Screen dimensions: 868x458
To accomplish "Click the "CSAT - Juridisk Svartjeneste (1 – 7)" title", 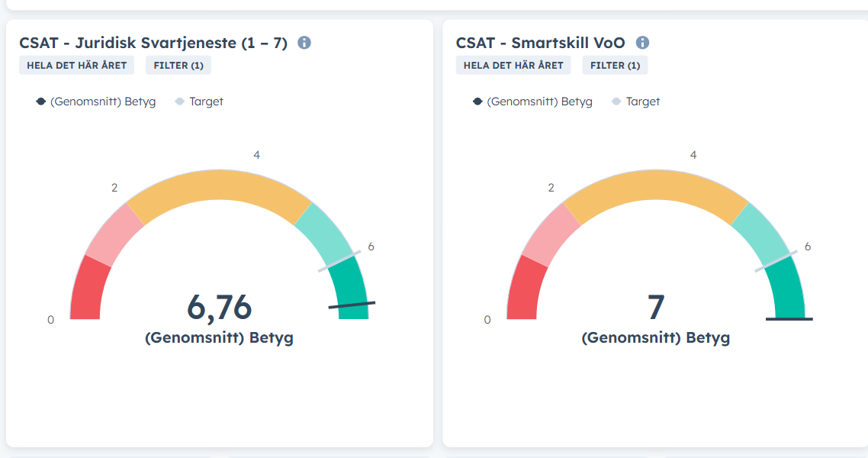I will 153,43.
